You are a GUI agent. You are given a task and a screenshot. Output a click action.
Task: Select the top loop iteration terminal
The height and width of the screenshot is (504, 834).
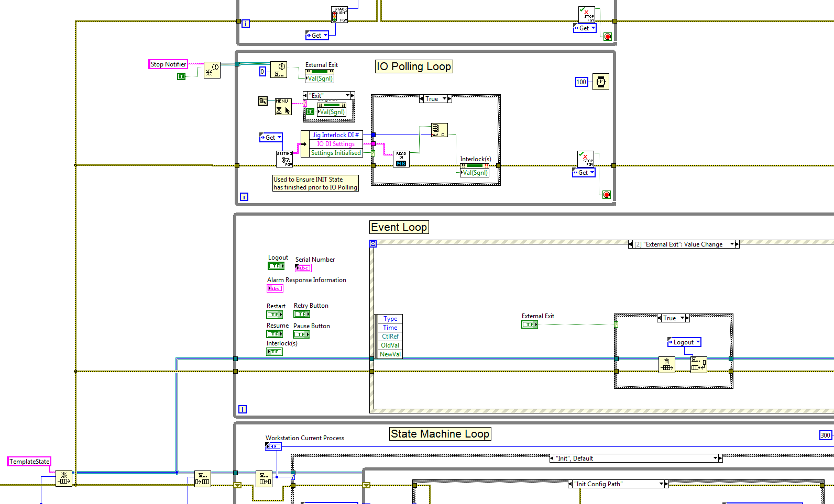(x=246, y=24)
